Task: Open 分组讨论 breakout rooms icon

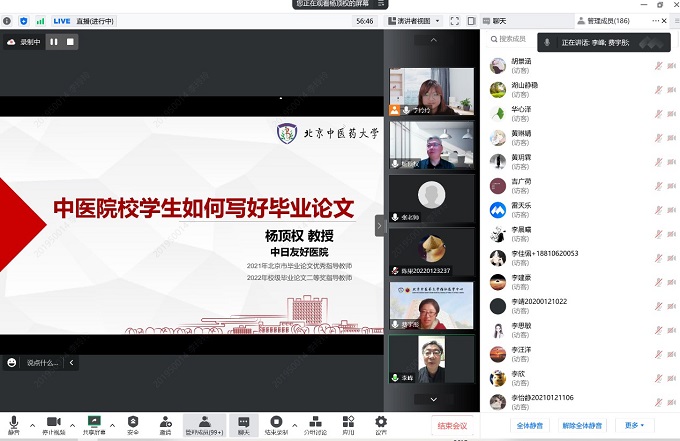Action: pos(314,421)
